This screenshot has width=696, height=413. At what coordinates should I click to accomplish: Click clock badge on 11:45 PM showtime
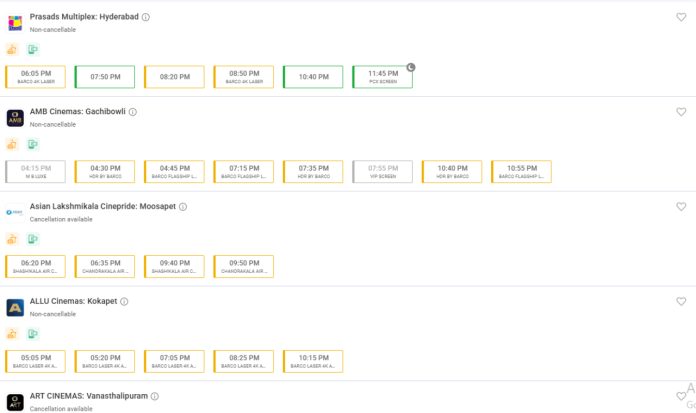(411, 68)
